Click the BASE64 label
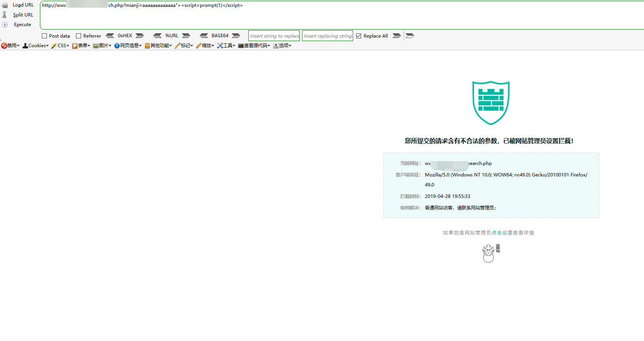This screenshot has width=644, height=341. tap(220, 36)
